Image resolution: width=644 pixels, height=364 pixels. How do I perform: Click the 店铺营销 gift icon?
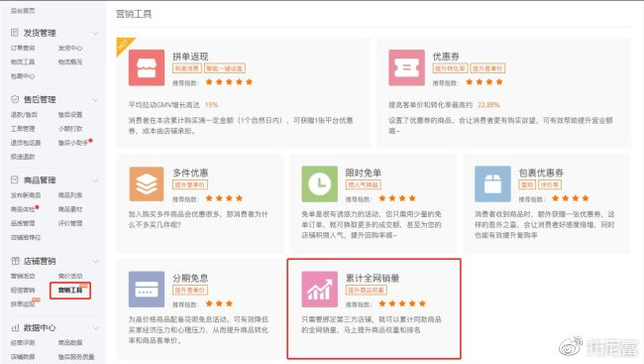coord(15,261)
